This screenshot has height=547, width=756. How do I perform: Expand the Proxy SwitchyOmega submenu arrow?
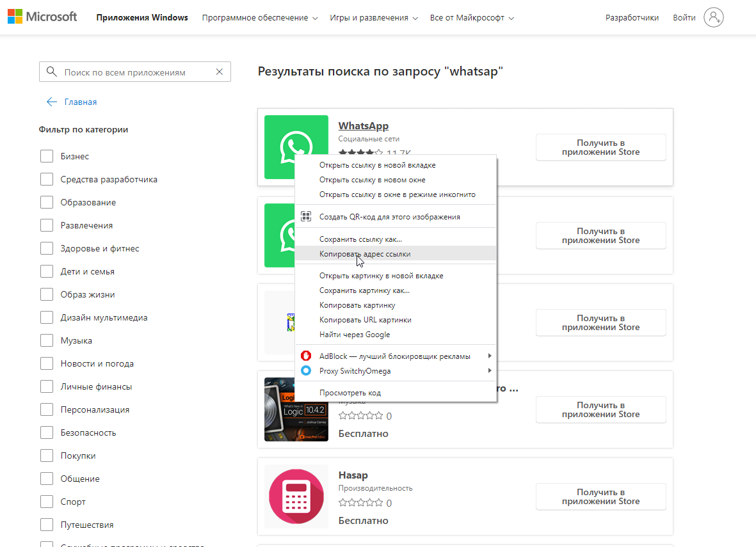coord(489,370)
